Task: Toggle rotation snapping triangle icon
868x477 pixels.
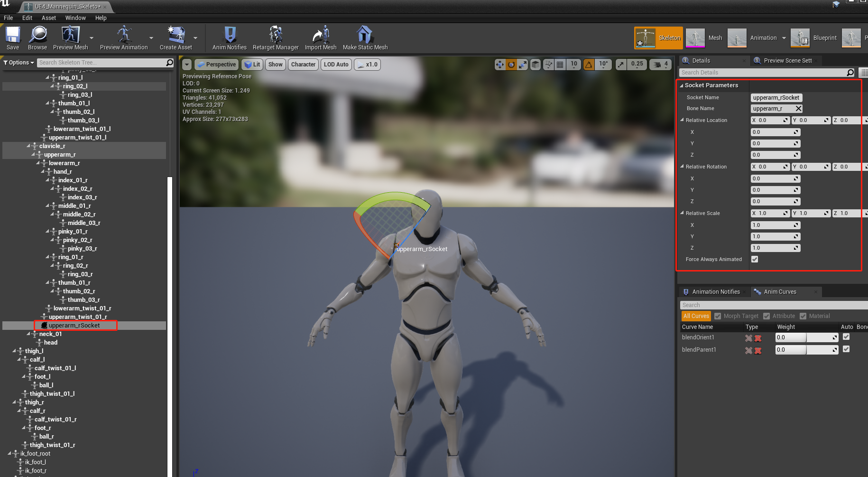Action: coord(589,65)
